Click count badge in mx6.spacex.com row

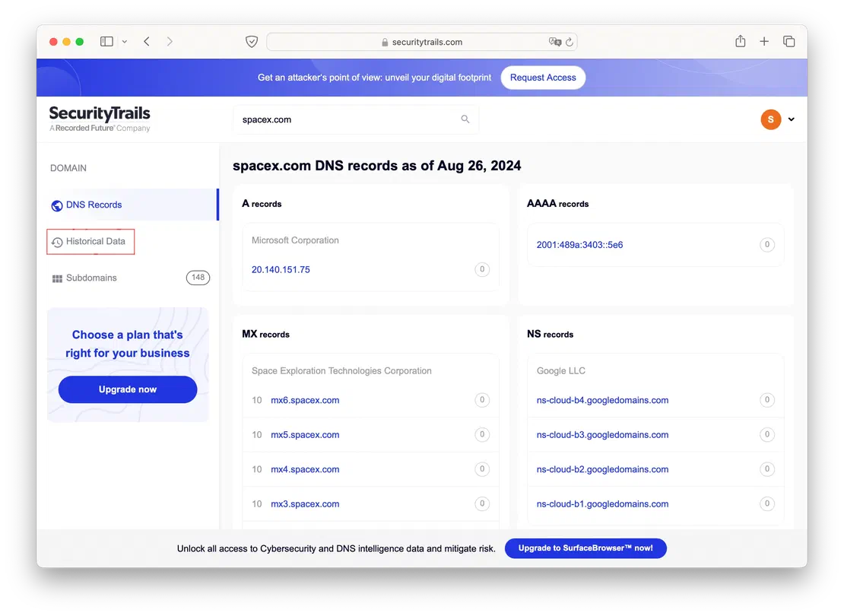tap(482, 399)
